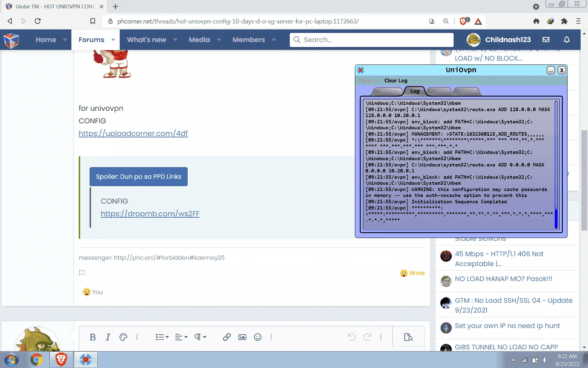Open the dropmb.com/ws2FF link
The height and width of the screenshot is (368, 588).
click(150, 214)
